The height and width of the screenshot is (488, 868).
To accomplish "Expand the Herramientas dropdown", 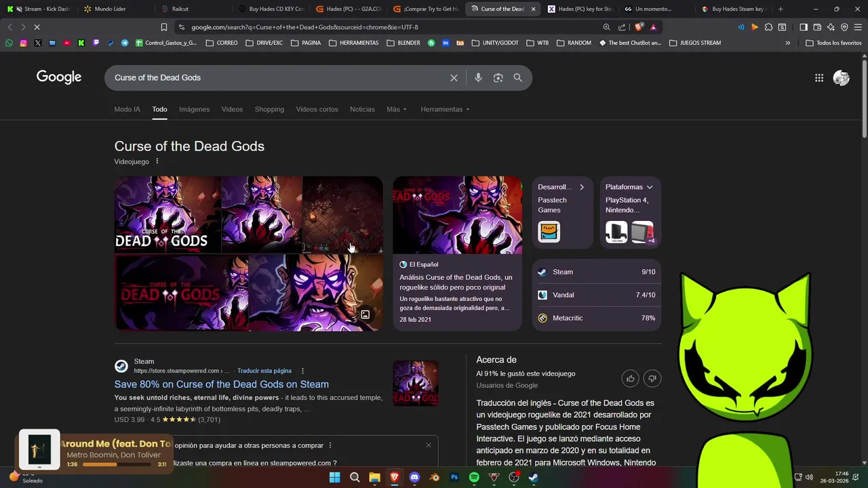I will pos(445,109).
